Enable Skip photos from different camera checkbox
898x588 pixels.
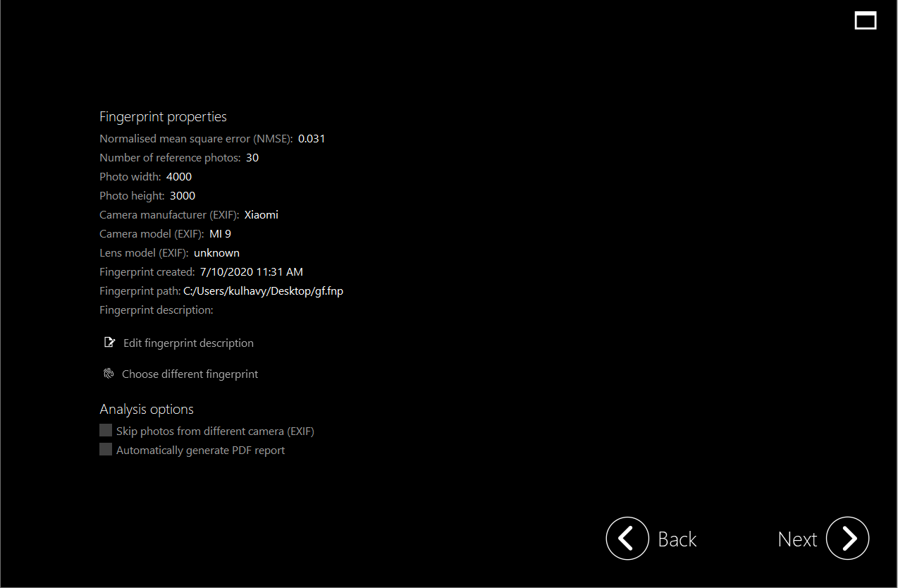click(x=106, y=431)
